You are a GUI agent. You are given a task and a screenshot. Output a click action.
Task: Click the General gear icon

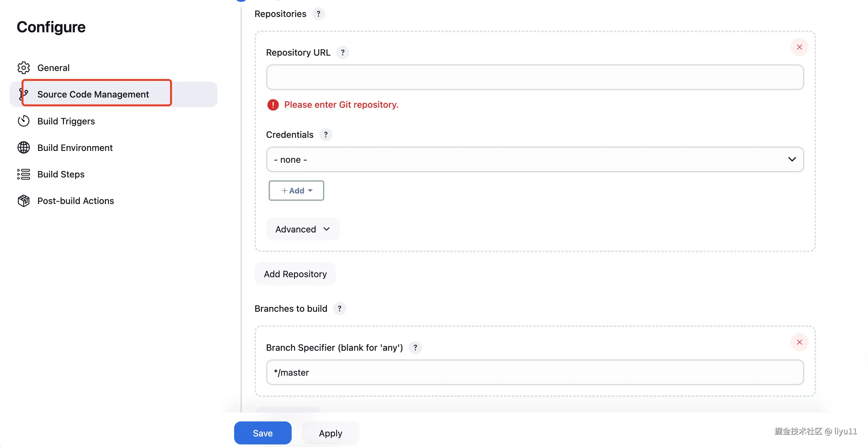pyautogui.click(x=24, y=68)
